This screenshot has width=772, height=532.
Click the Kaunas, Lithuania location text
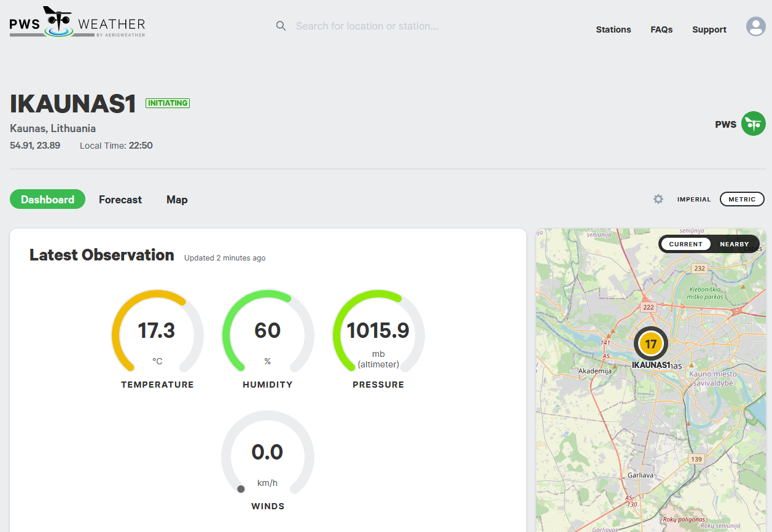(x=53, y=128)
